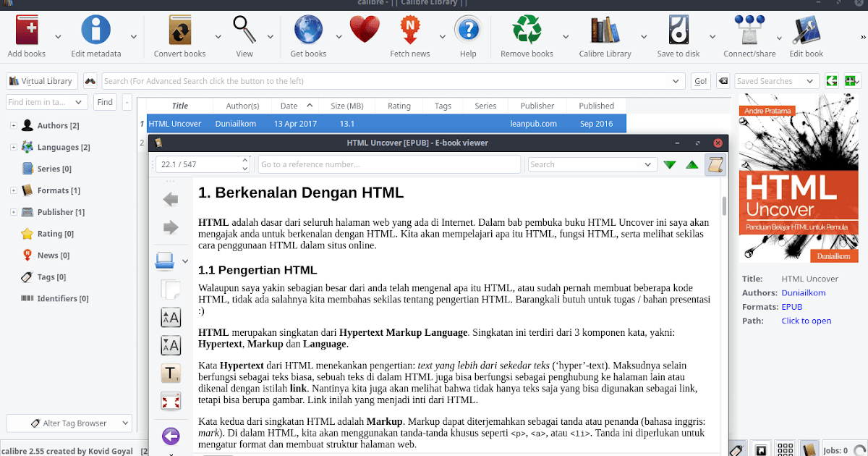
Task: Click the main library search field
Action: [393, 81]
